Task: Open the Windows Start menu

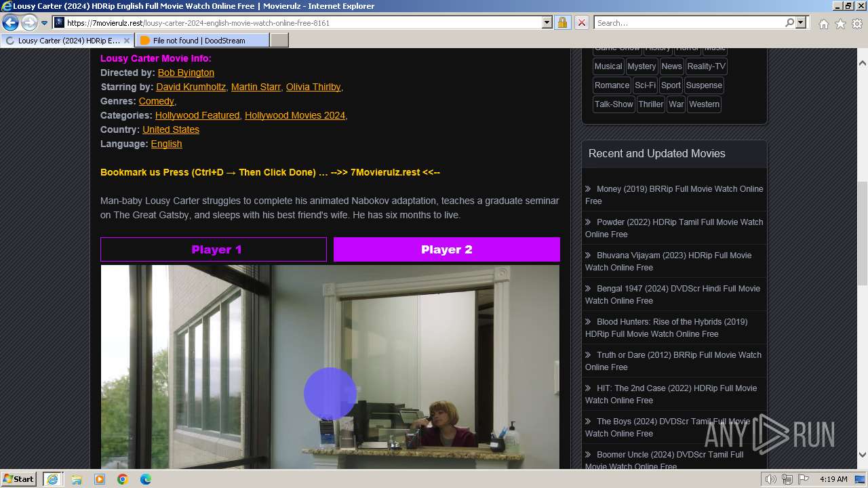Action: (x=18, y=479)
